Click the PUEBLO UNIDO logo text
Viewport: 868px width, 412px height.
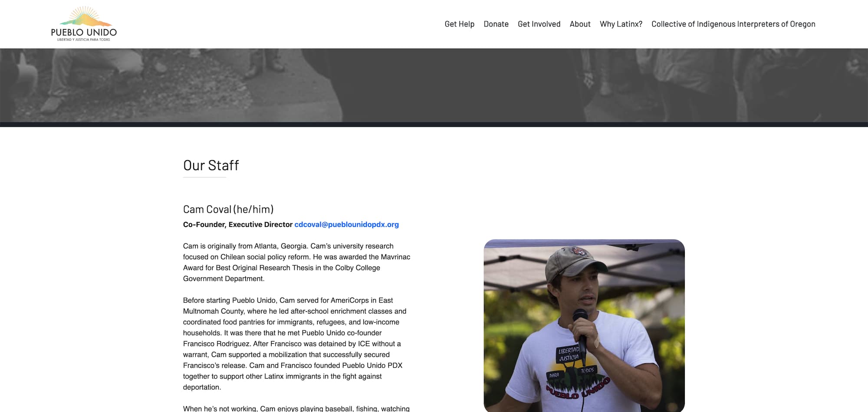coord(84,32)
